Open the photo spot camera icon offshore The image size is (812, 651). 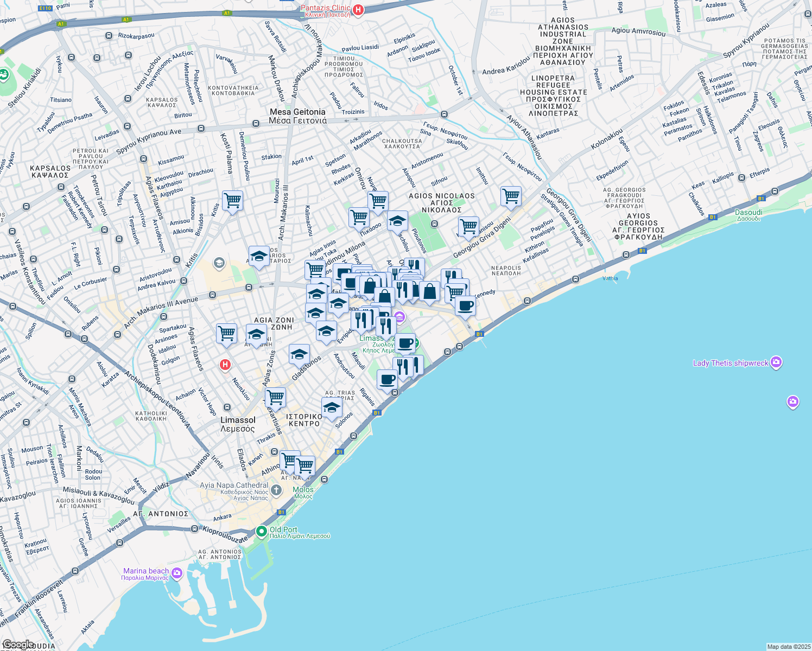click(793, 400)
